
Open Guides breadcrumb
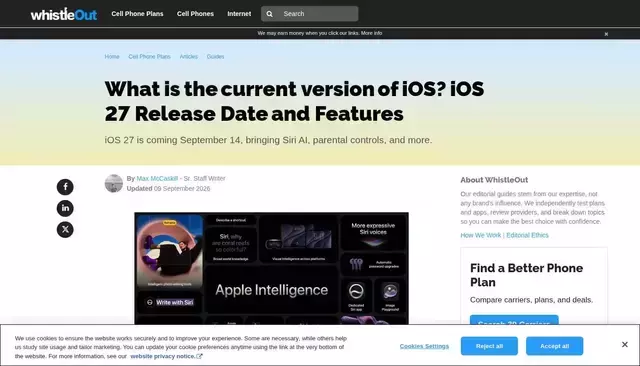click(216, 57)
